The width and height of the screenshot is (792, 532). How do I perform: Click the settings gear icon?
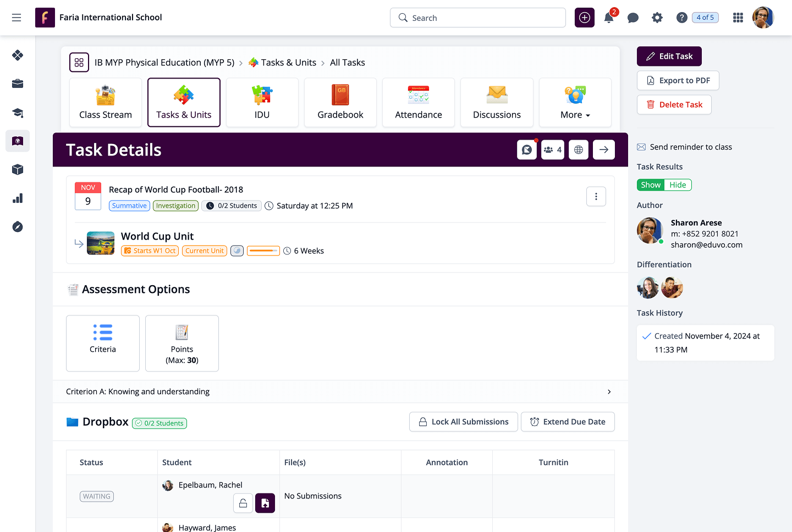click(x=657, y=18)
